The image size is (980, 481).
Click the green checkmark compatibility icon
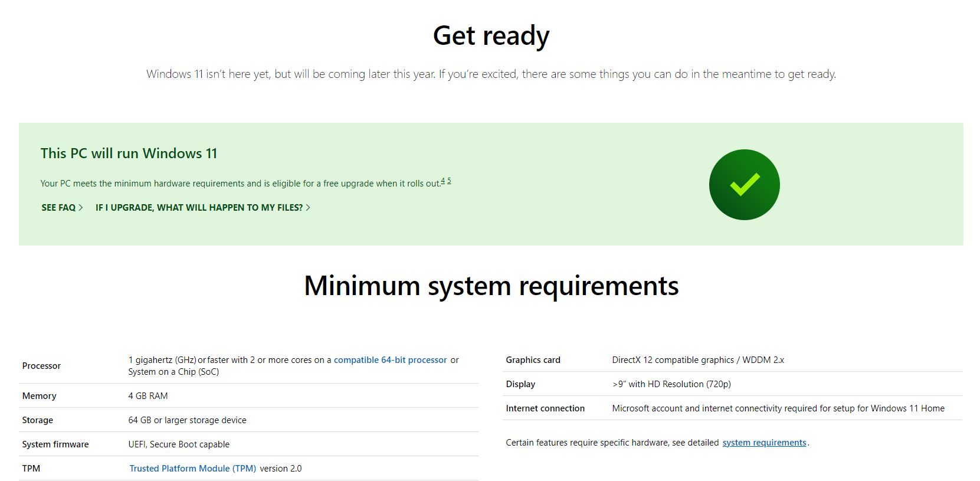point(745,185)
